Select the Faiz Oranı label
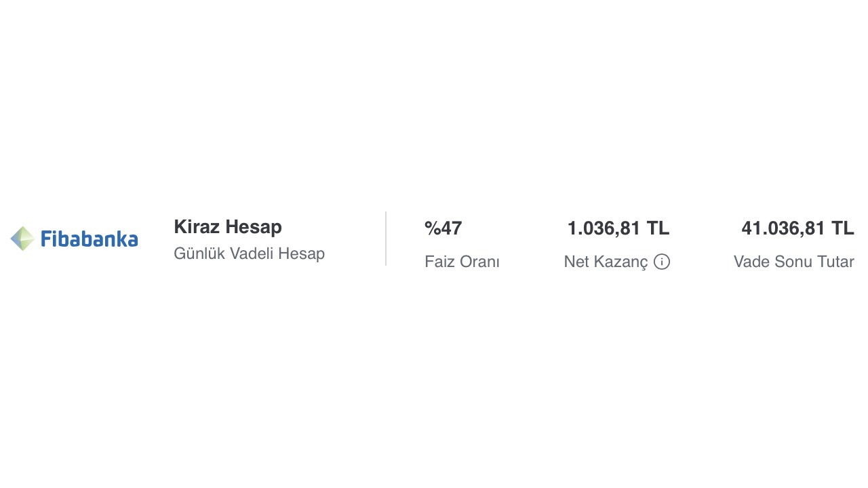868x488 pixels. pyautogui.click(x=462, y=262)
